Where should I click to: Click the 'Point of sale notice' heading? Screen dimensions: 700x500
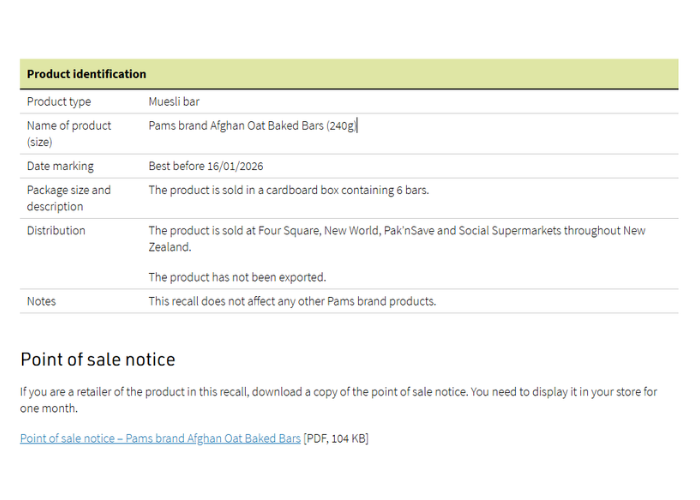[x=98, y=359]
